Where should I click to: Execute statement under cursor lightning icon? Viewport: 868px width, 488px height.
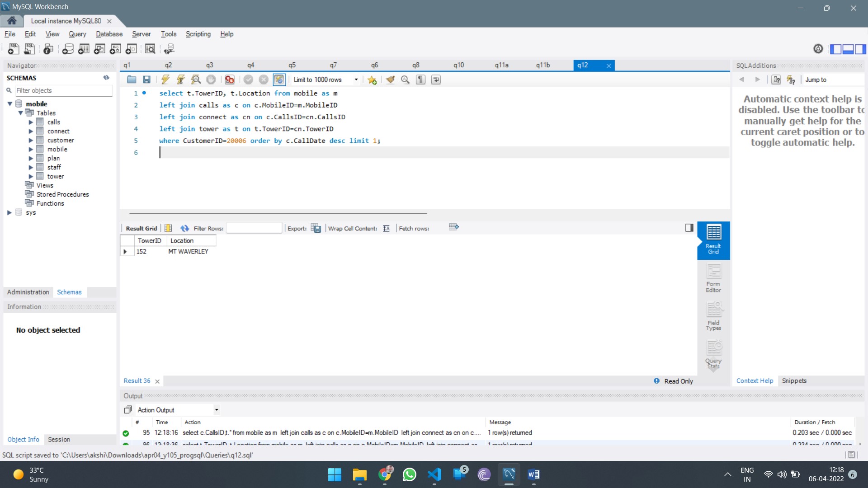coord(181,80)
